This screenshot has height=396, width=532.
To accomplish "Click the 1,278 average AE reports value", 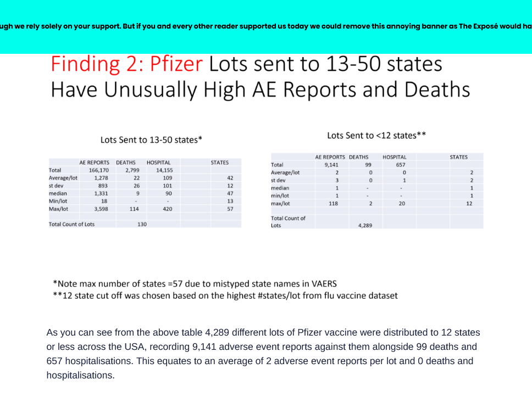I will click(x=101, y=178).
